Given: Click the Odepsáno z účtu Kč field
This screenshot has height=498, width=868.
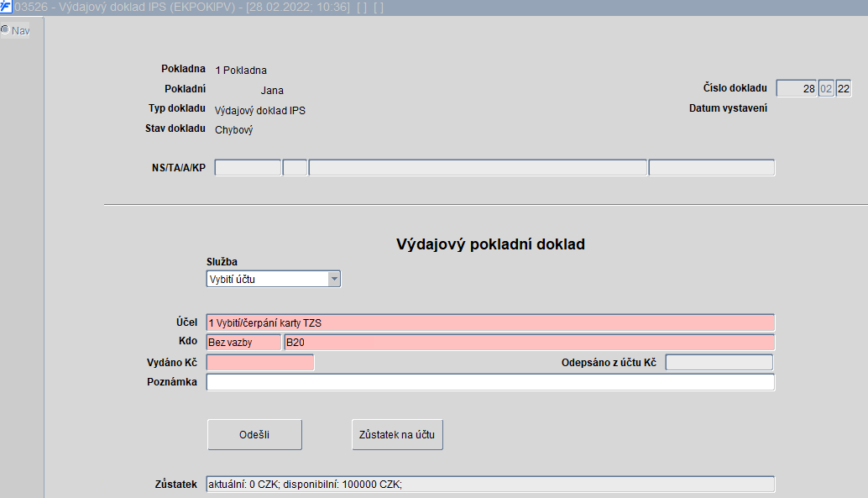Looking at the screenshot, I should [x=719, y=362].
